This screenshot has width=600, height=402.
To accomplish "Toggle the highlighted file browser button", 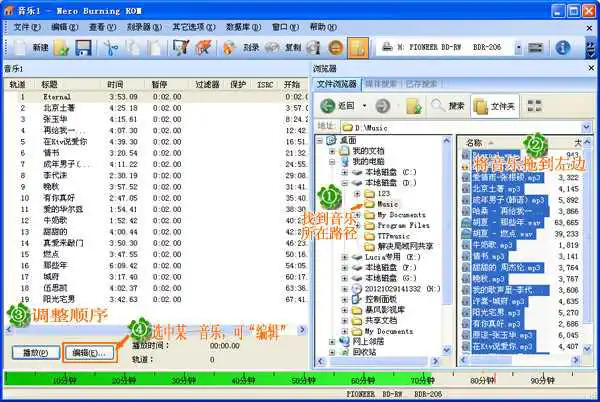I will (x=358, y=48).
